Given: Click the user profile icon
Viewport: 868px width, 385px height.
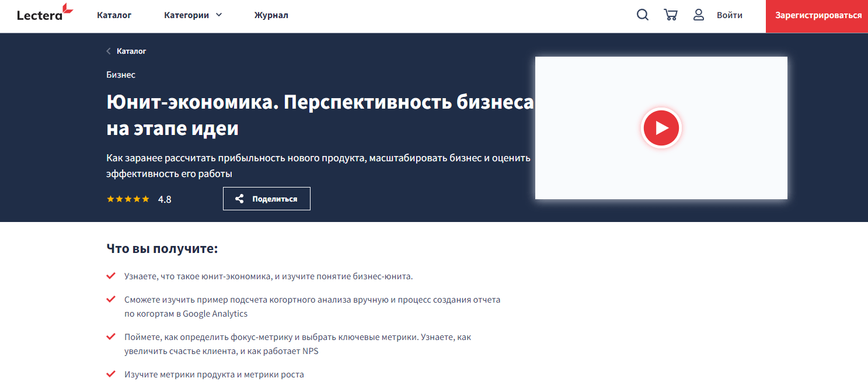Looking at the screenshot, I should click(698, 15).
